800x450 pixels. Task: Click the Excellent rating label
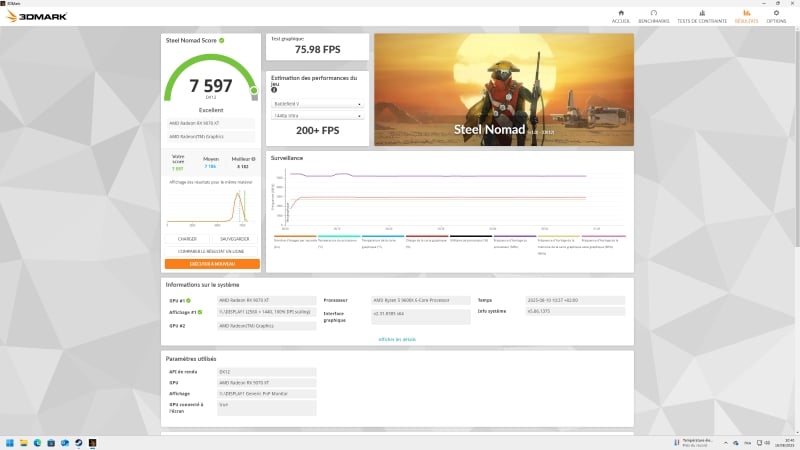coord(211,110)
